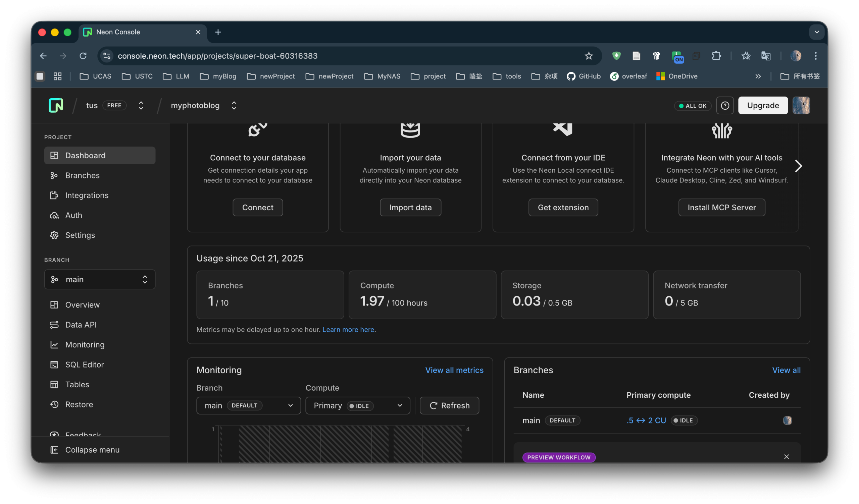
Task: Open the help question mark icon
Action: [725, 106]
